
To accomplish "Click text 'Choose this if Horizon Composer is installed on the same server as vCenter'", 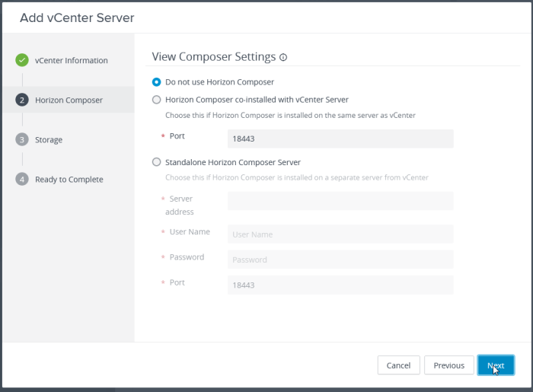I will click(x=290, y=116).
